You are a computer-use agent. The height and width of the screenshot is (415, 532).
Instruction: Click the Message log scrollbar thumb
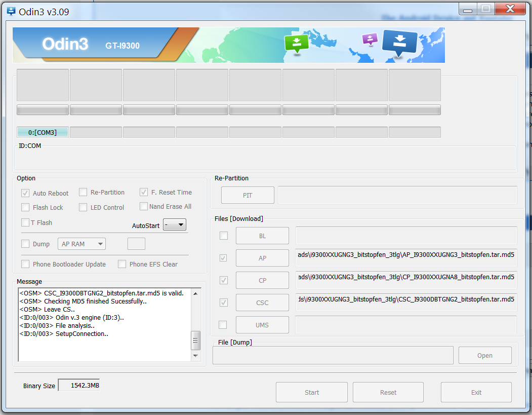(x=195, y=341)
